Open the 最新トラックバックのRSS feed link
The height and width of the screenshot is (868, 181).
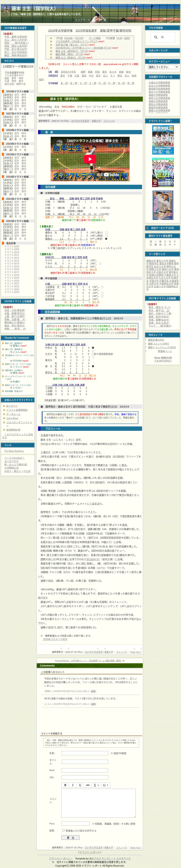click(162, 347)
